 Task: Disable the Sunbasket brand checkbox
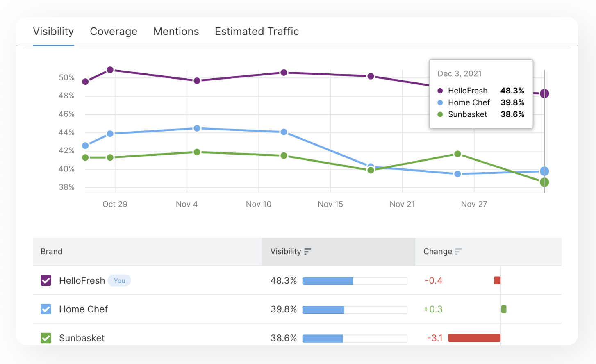[x=46, y=338]
